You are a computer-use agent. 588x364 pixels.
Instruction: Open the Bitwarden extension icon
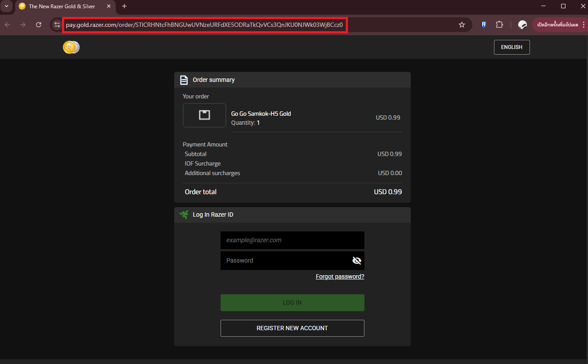(484, 25)
